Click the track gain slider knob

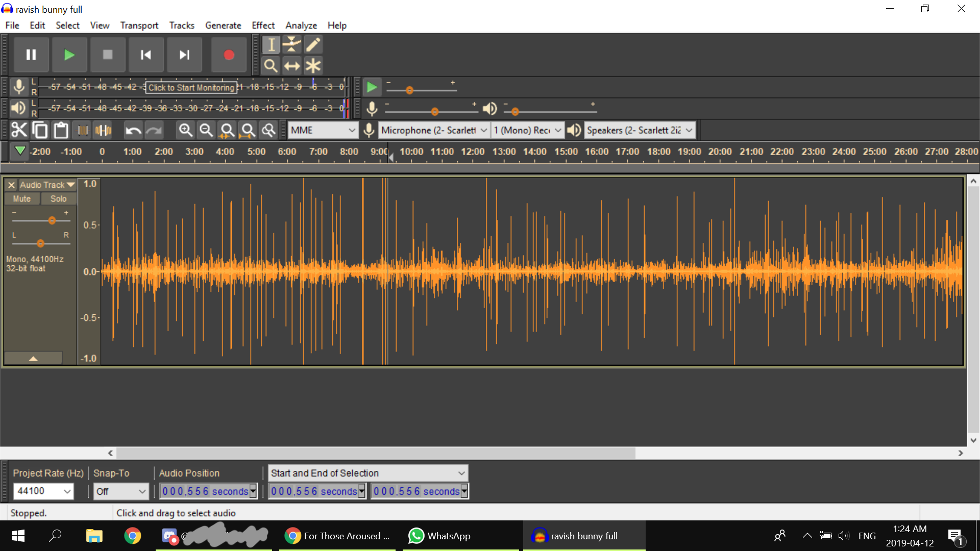click(52, 220)
